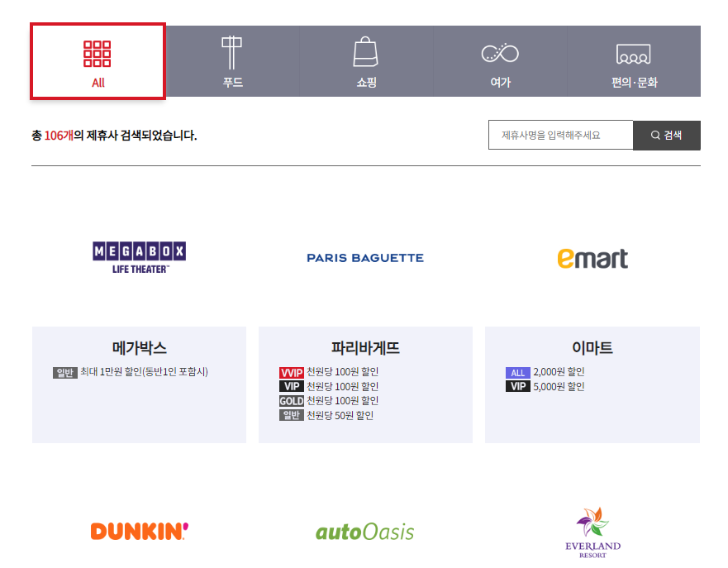Click the 이마트 card title
The height and width of the screenshot is (568, 728).
[592, 347]
